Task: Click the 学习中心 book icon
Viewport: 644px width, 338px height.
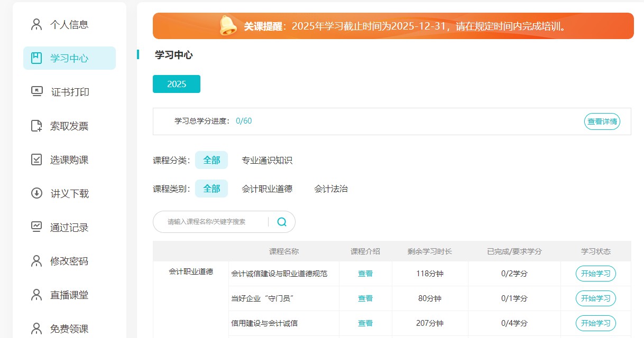Action: [36, 58]
